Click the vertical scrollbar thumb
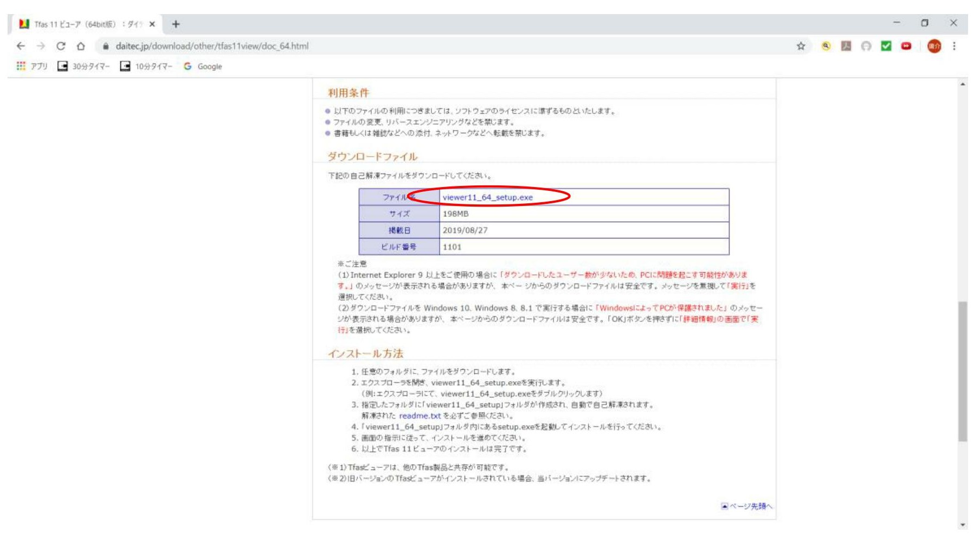This screenshot has height=540, width=980. pos(963,371)
